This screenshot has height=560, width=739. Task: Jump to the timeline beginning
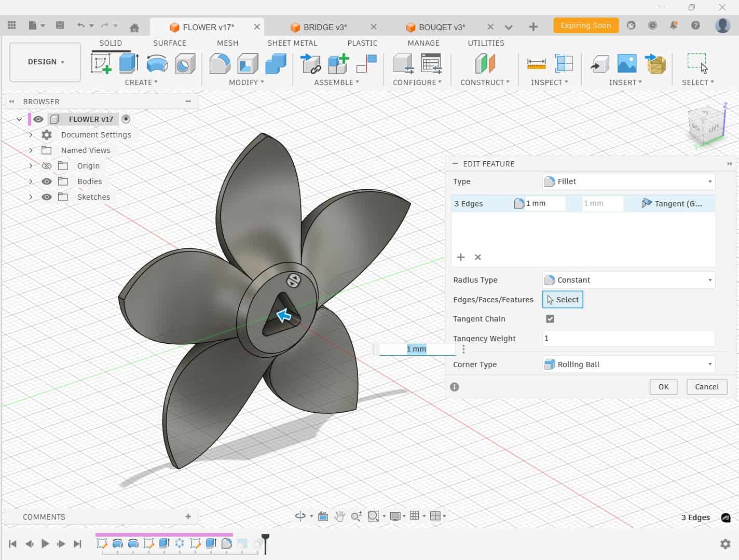pos(13,543)
